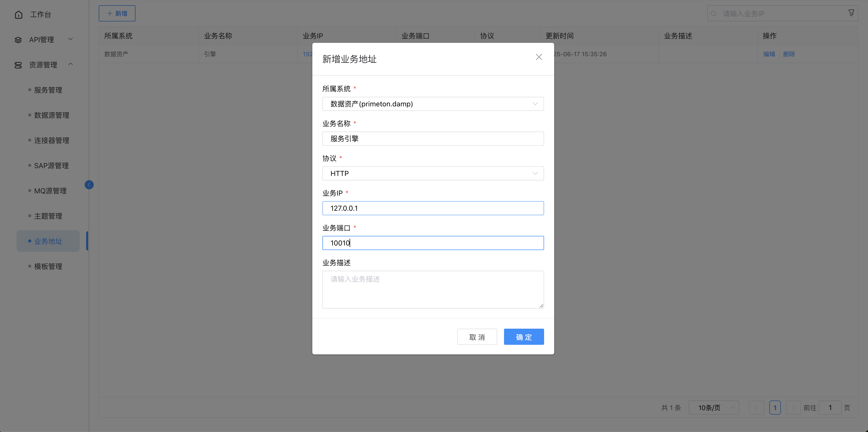Close the 新增业务地址 dialog with the X
Viewport: 868px width, 432px height.
tap(539, 57)
